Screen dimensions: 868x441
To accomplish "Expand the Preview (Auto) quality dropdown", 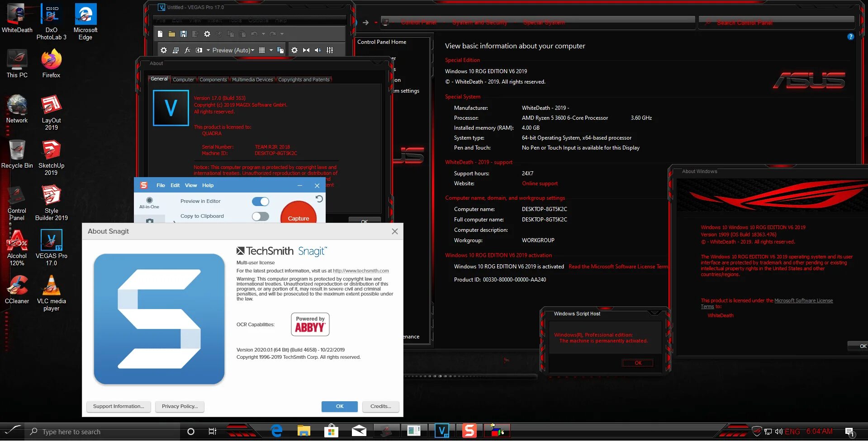I will click(233, 50).
